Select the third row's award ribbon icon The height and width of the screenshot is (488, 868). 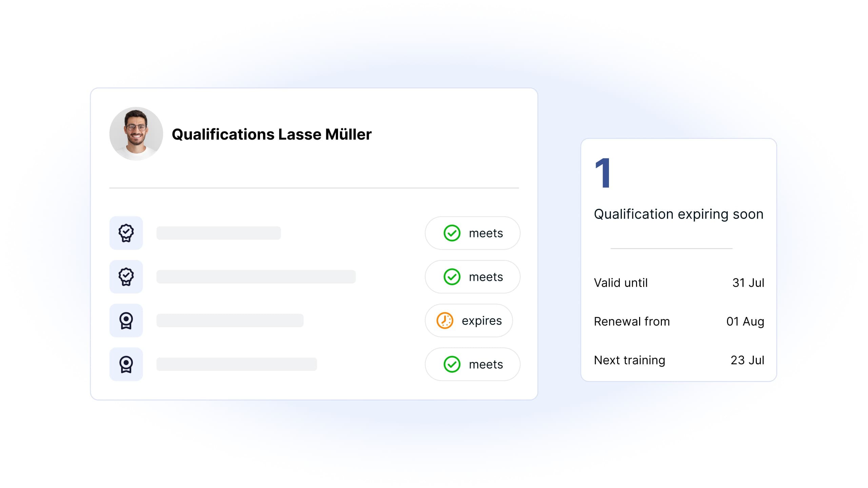126,320
